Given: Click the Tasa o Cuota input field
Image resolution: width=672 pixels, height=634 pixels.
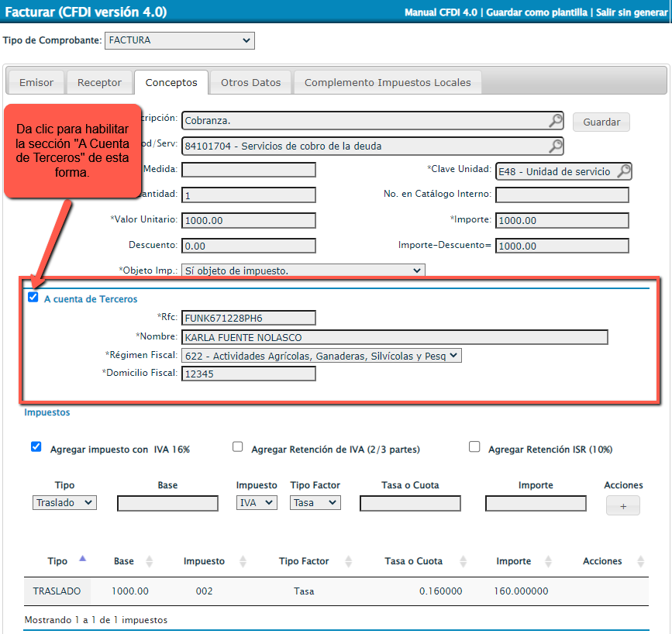Looking at the screenshot, I should point(410,503).
